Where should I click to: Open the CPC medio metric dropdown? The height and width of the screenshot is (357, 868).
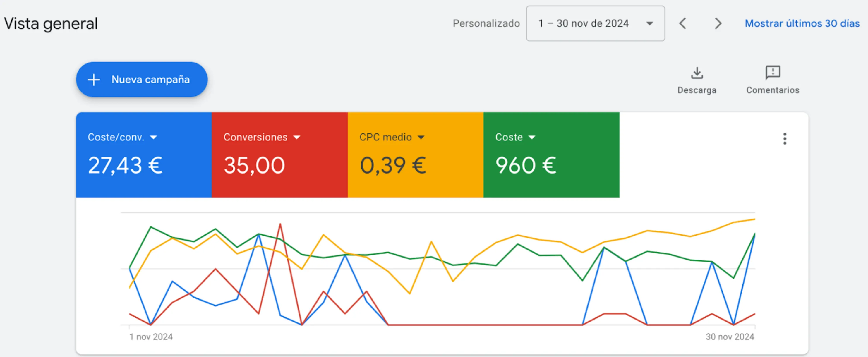pyautogui.click(x=421, y=138)
